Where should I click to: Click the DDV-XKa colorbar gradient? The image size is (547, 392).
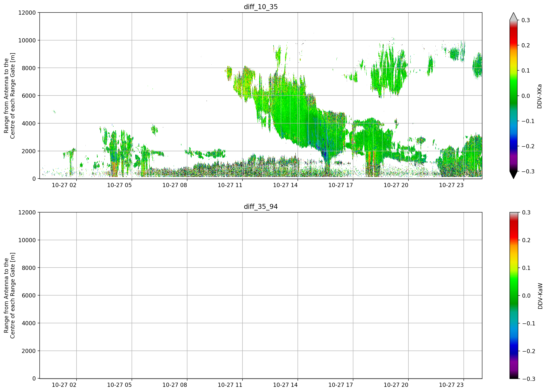tap(513, 96)
